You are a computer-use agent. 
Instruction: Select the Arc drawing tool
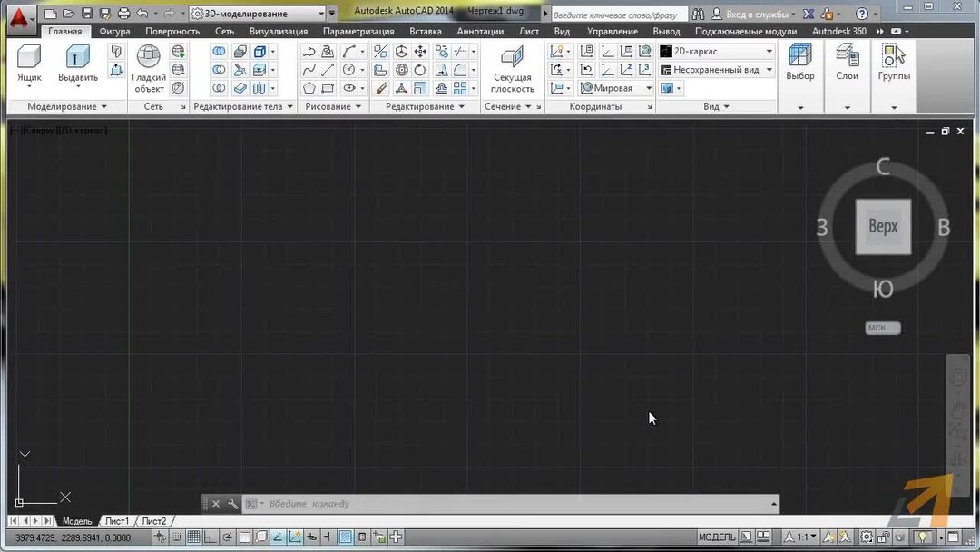(348, 51)
